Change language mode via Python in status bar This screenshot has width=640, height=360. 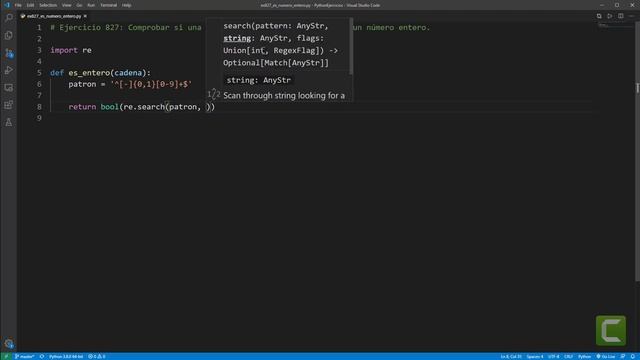(x=584, y=356)
